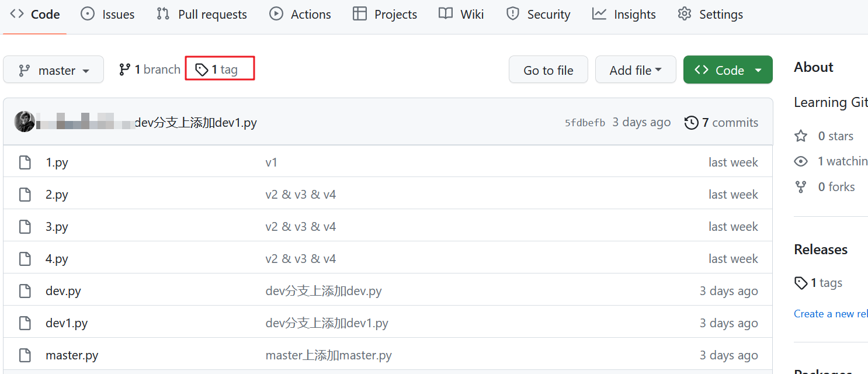868x374 pixels.
Task: Open repository Settings tab
Action: tap(710, 14)
